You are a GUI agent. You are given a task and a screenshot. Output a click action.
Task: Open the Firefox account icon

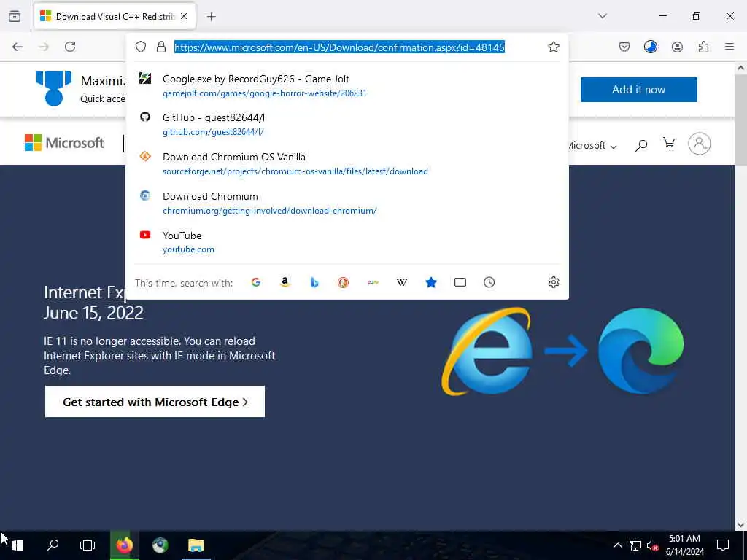click(677, 47)
